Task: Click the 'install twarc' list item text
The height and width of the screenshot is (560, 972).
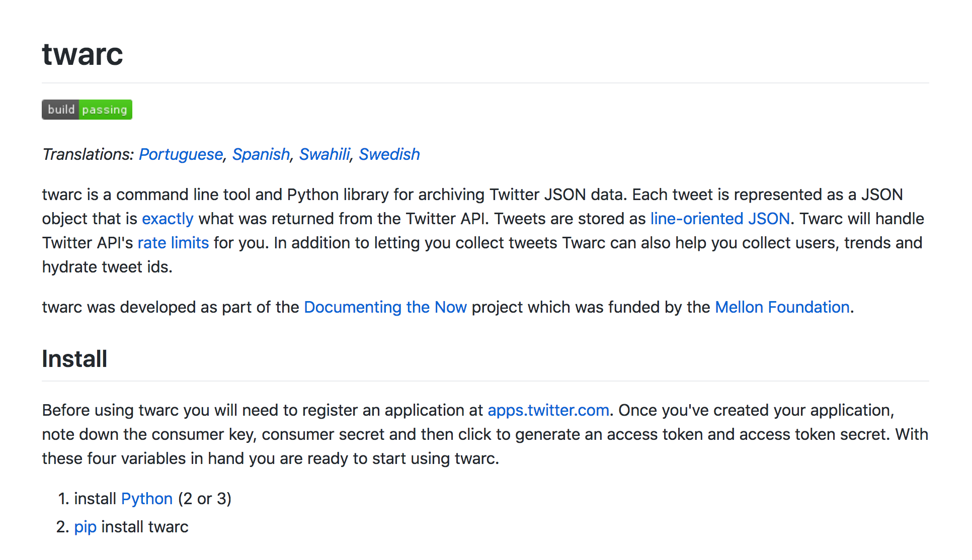Action: 144,527
